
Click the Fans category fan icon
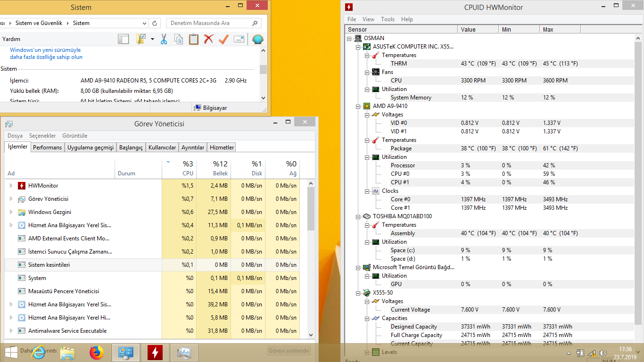pyautogui.click(x=376, y=72)
